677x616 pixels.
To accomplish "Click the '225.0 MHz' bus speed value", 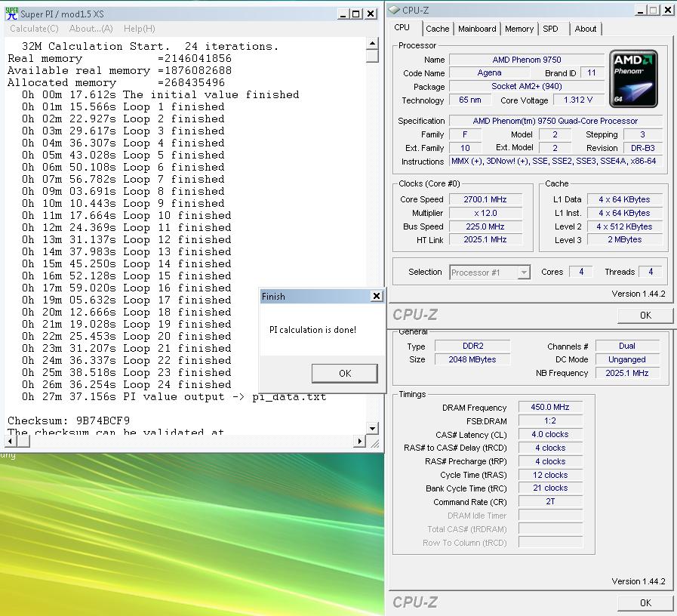I will tap(485, 226).
